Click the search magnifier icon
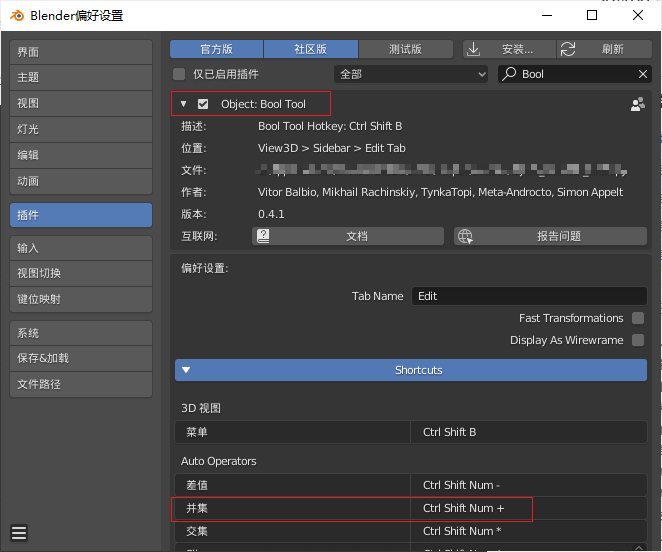Image resolution: width=662 pixels, height=552 pixels. [510, 74]
